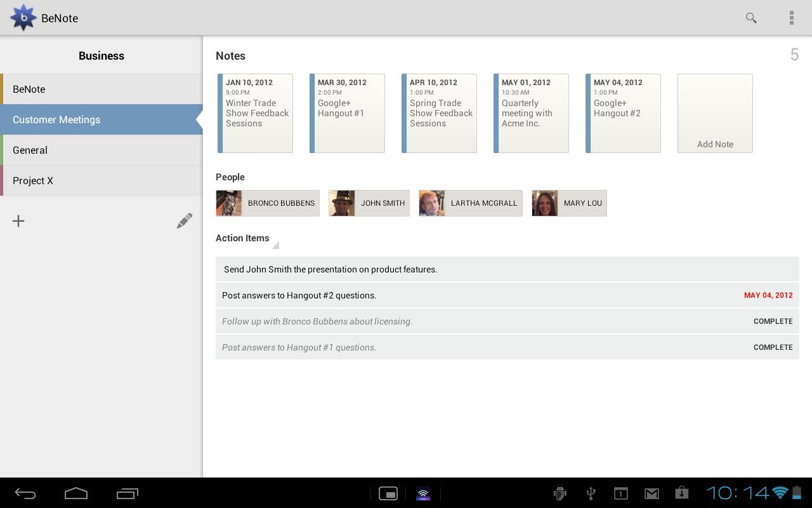This screenshot has height=508, width=812.
Task: Tap the Gmail notification icon
Action: point(652,493)
